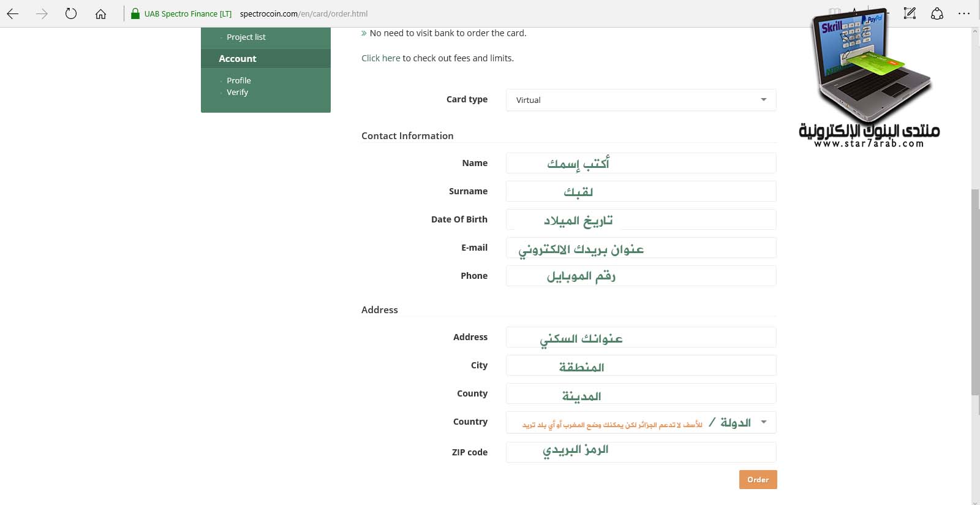Open Profile in the Account menu

point(239,80)
